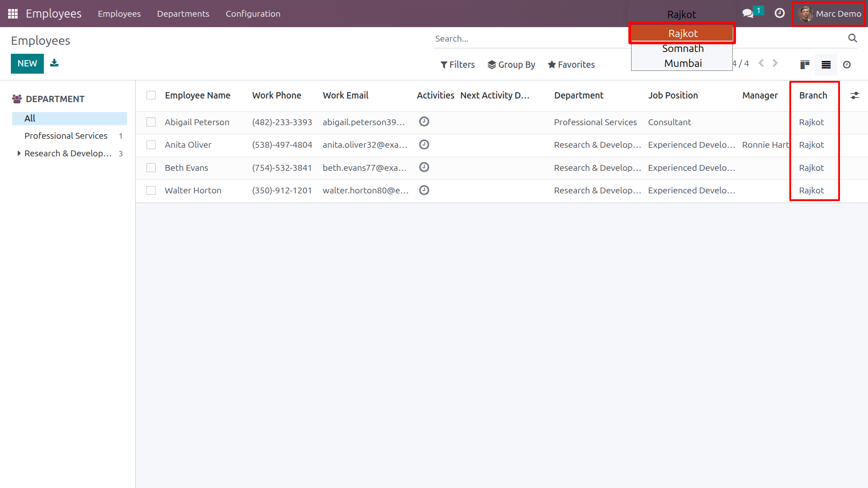This screenshot has width=868, height=488.
Task: Click Ronnie Hart manager cell
Action: 765,145
